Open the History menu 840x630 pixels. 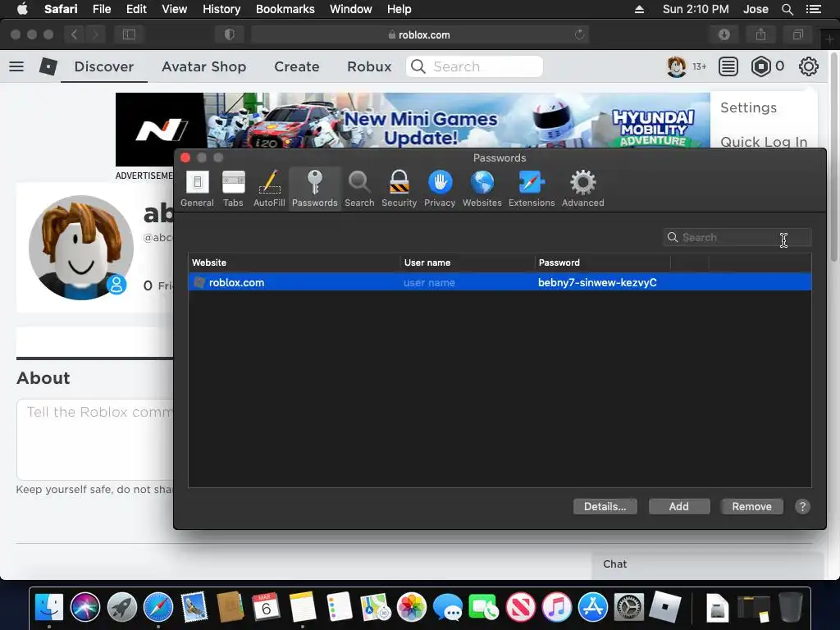pyautogui.click(x=221, y=9)
